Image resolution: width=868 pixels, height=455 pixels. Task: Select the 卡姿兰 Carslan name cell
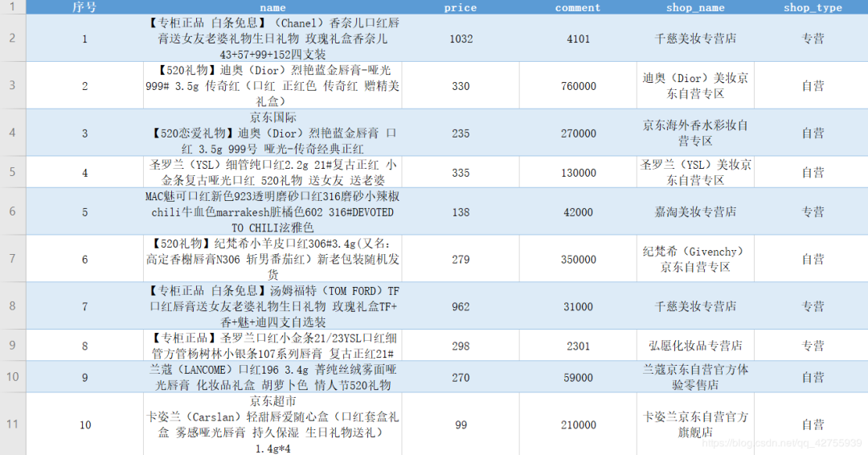pyautogui.click(x=273, y=424)
